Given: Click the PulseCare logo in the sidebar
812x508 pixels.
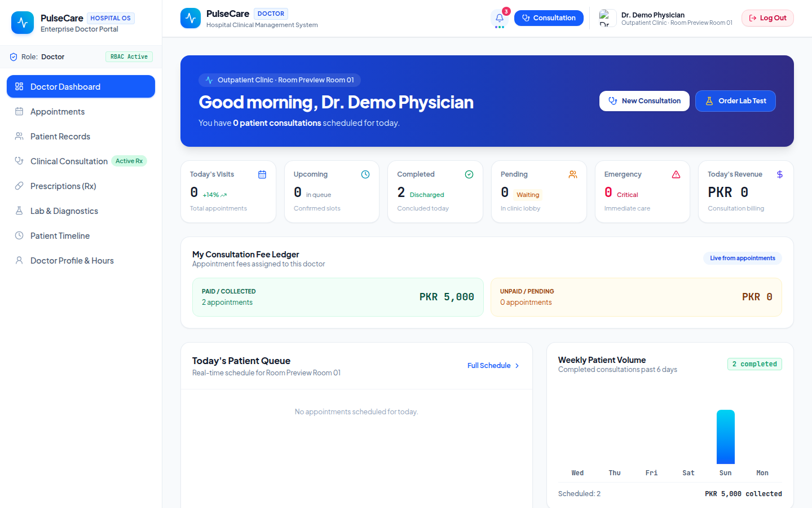Looking at the screenshot, I should (23, 23).
